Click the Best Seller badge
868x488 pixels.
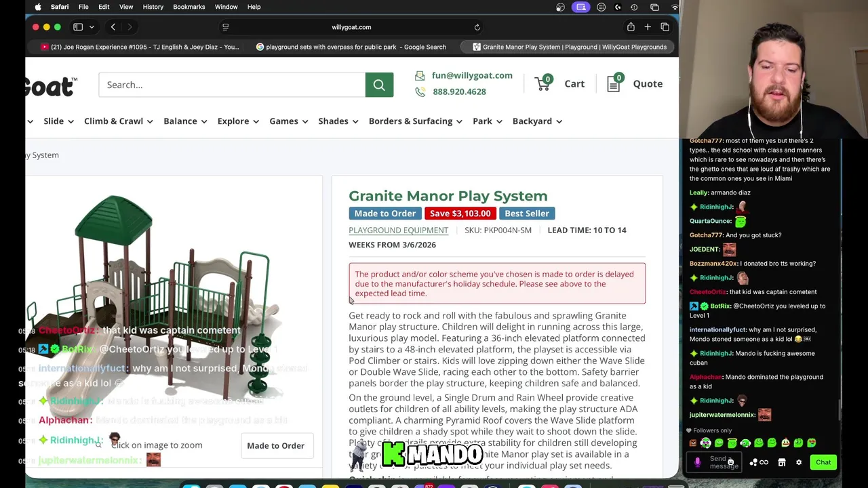tap(527, 213)
